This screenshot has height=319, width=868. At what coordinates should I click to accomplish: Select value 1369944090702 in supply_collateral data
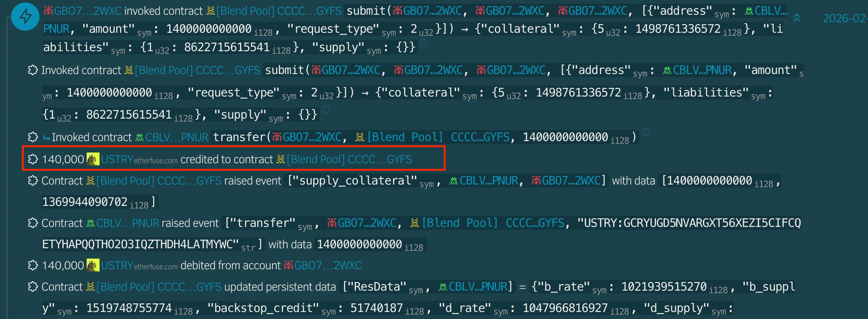pos(85,202)
